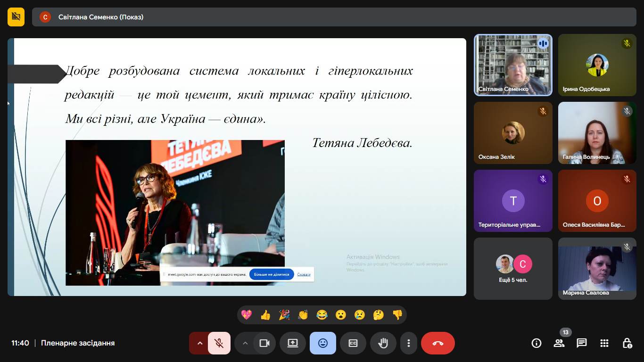Click the hide link in sharing bar
This screenshot has width=644, height=362.
304,274
